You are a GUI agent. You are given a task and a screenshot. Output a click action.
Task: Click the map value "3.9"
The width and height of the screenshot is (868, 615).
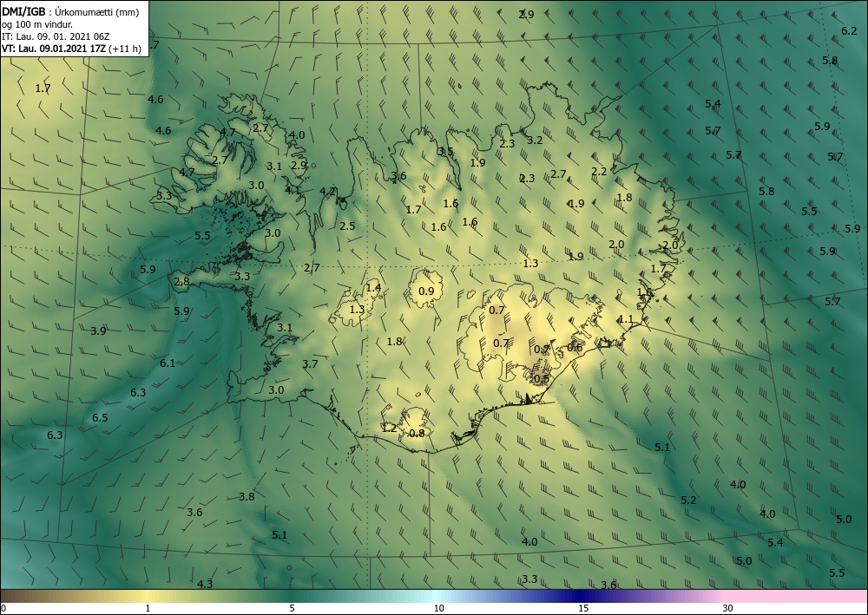coord(98,330)
